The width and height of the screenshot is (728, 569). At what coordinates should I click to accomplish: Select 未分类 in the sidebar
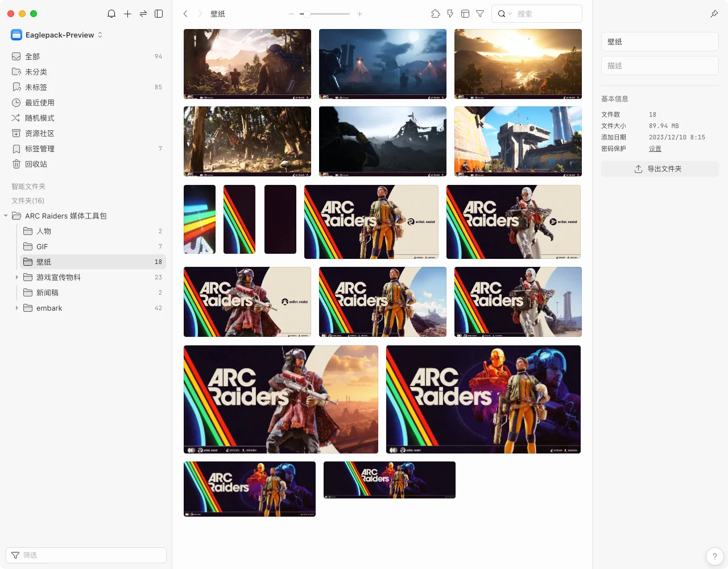coord(86,72)
